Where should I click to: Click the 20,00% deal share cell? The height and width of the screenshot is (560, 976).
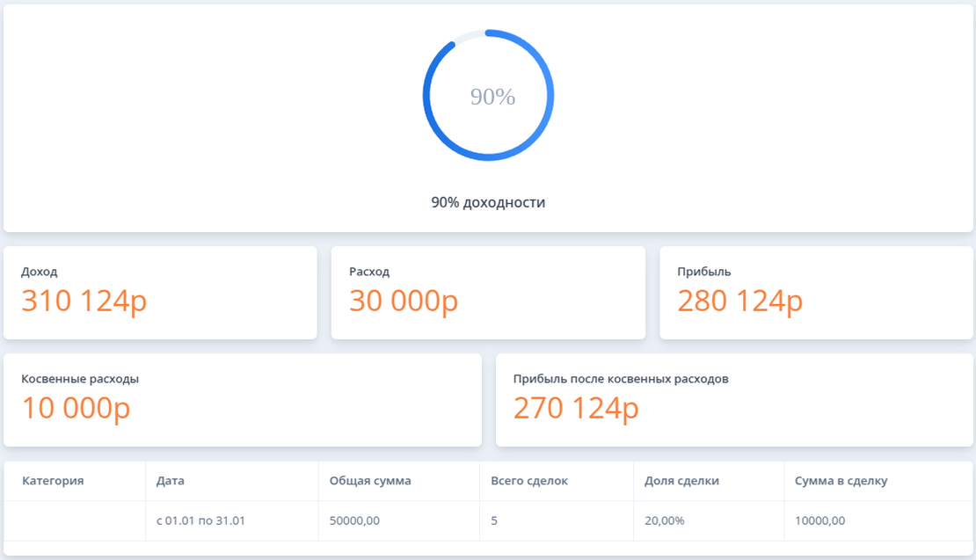pos(665,520)
